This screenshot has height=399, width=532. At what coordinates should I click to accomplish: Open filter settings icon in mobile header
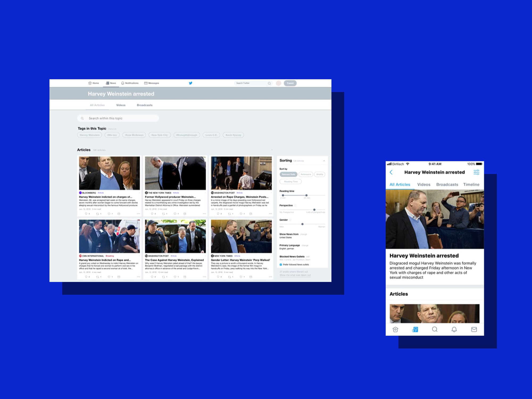tap(476, 172)
